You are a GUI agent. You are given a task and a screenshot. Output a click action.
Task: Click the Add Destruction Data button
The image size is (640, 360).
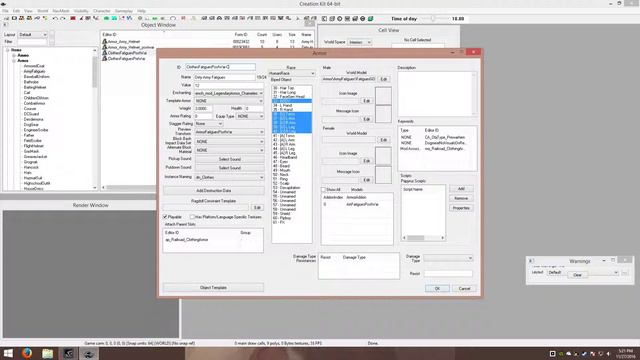click(213, 191)
